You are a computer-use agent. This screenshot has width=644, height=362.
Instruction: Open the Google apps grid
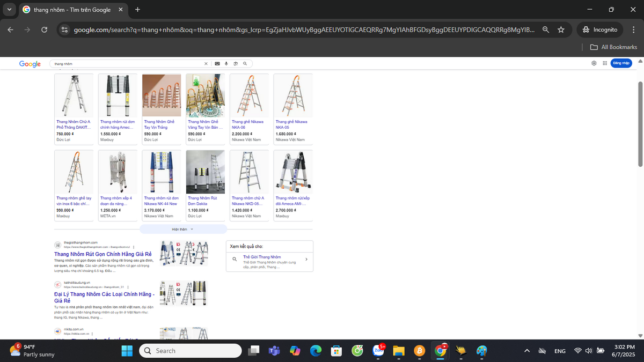(604, 63)
